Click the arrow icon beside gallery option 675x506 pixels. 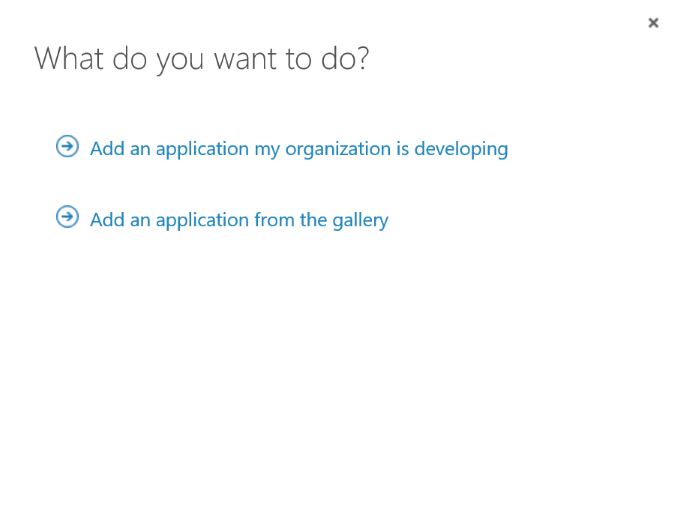[x=67, y=218]
